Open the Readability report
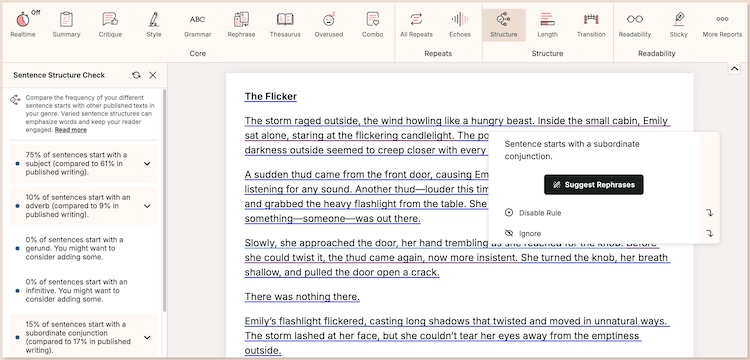750x360 pixels. (635, 24)
